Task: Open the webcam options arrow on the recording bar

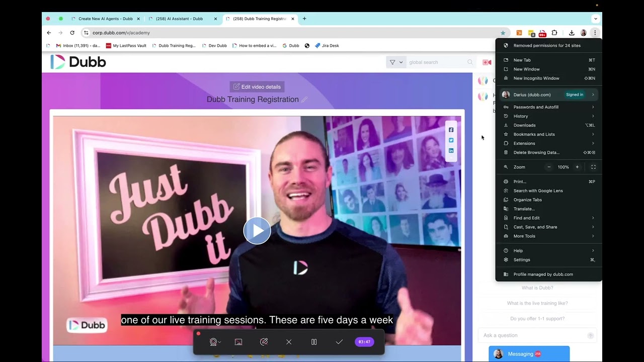Action: coord(219,342)
